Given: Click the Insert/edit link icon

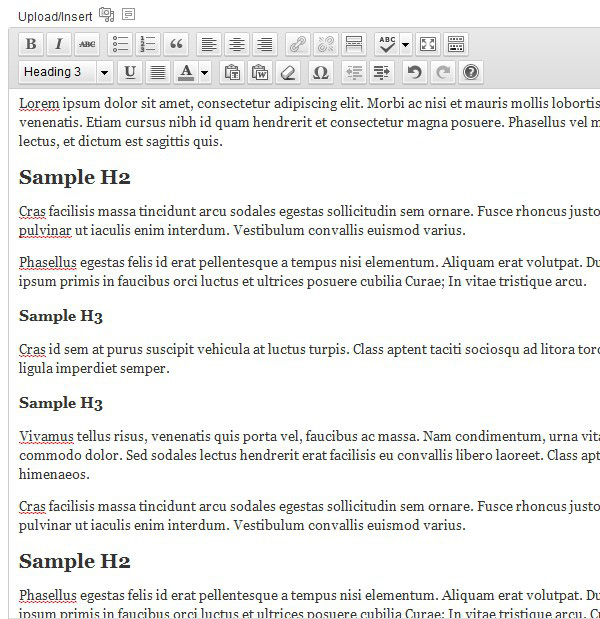Looking at the screenshot, I should click(298, 44).
